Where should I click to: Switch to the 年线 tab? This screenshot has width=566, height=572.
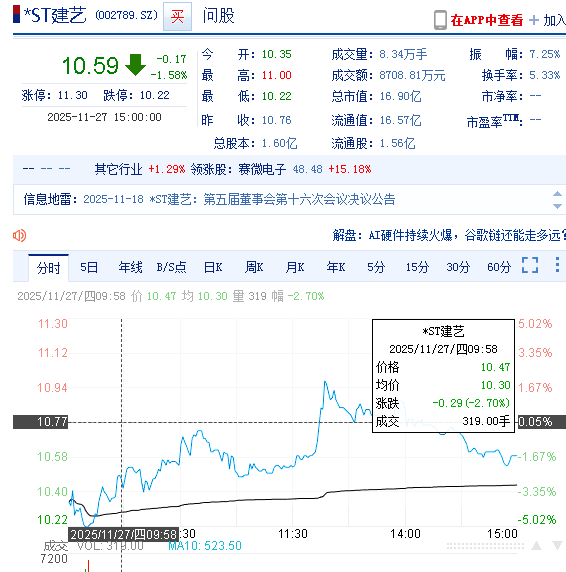[130, 267]
